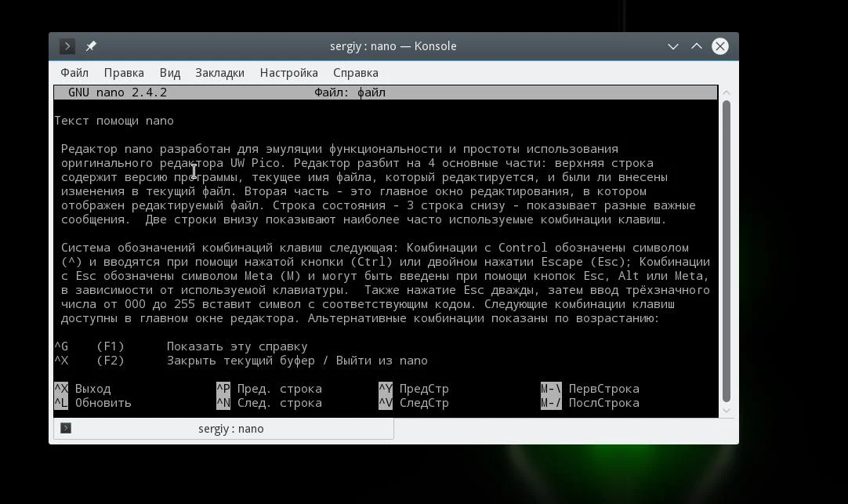Toggle the pin icon in title bar

[x=91, y=46]
